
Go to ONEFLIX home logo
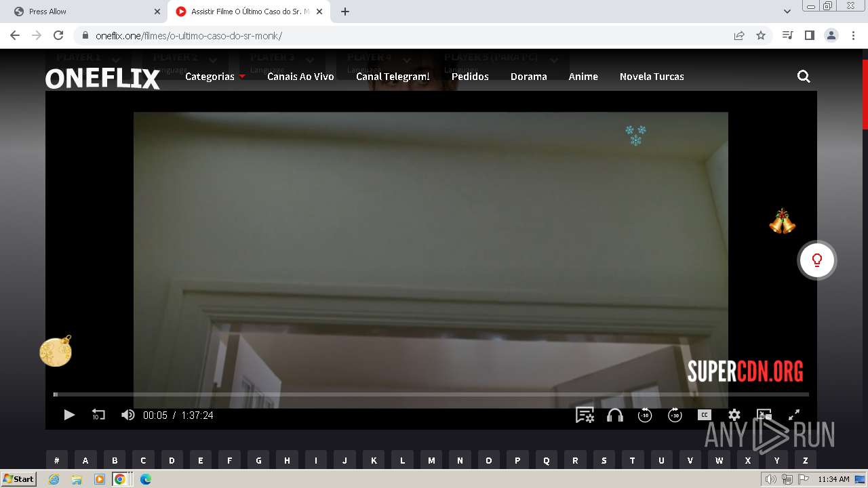tap(102, 79)
